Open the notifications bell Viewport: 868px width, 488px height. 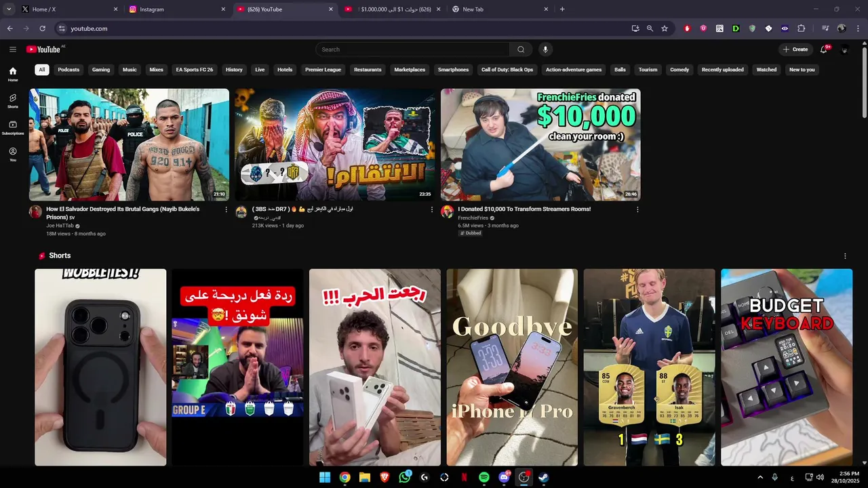click(824, 49)
